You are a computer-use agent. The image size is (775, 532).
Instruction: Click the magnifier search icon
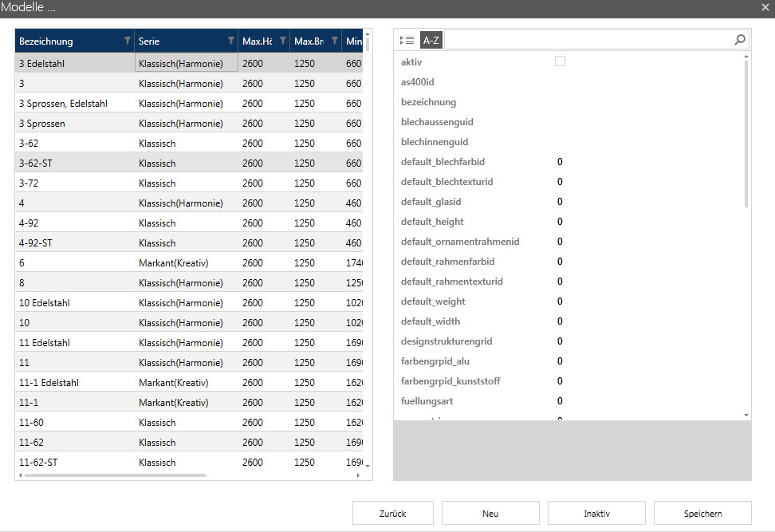point(740,40)
